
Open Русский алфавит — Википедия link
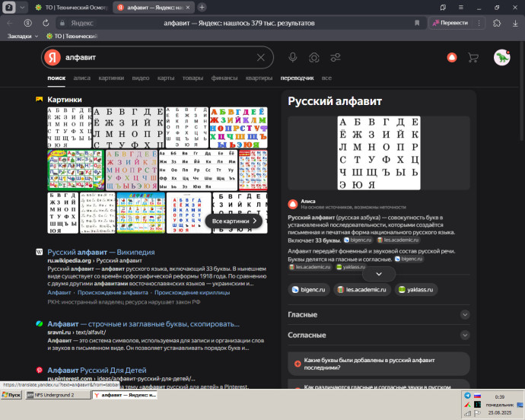point(101,252)
